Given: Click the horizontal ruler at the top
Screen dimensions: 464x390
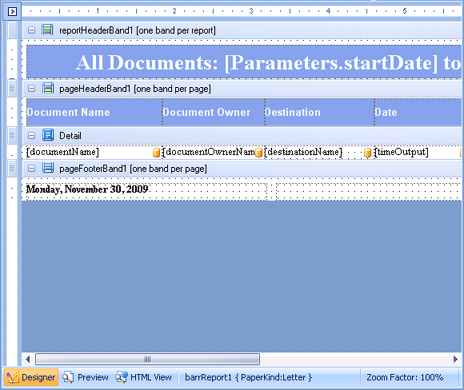Looking at the screenshot, I should [x=243, y=11].
